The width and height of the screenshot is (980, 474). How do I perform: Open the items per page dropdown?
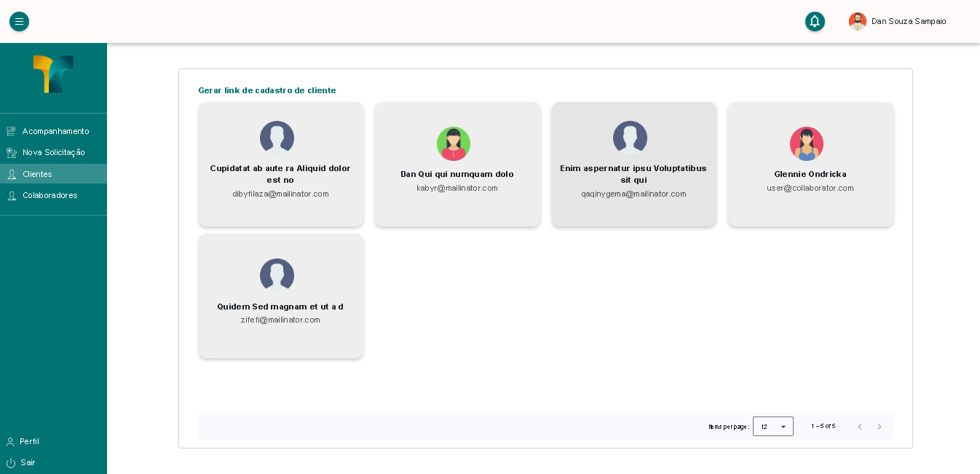(x=772, y=427)
